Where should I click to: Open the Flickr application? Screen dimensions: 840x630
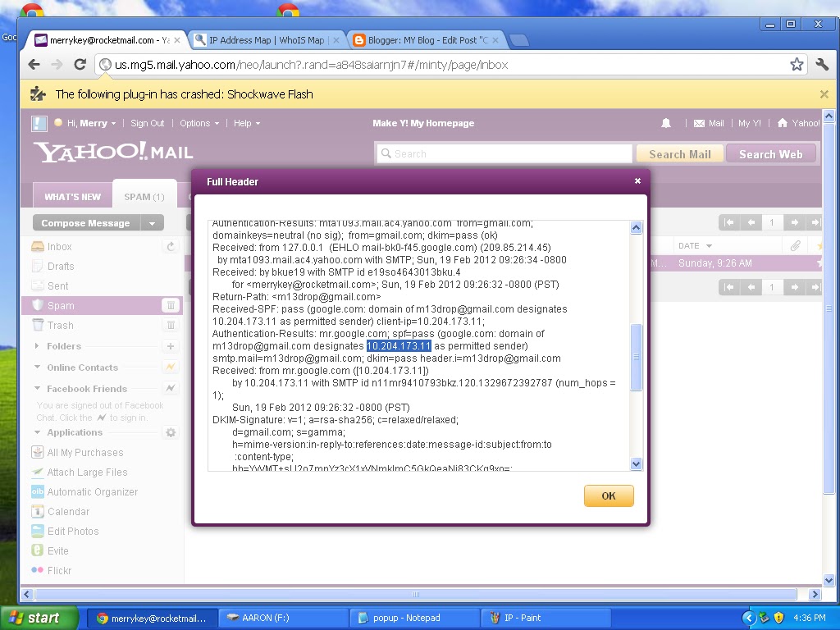click(59, 571)
